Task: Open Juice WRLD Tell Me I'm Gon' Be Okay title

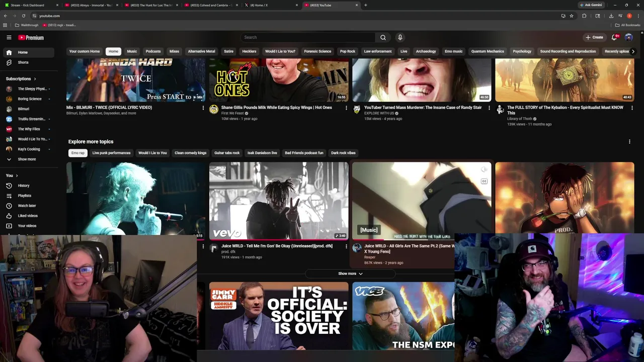Action: (x=277, y=246)
